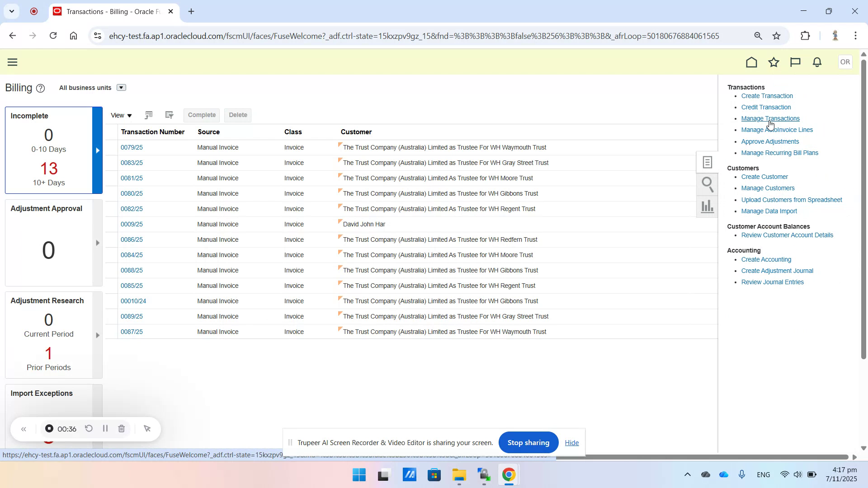The width and height of the screenshot is (868, 488).
Task: Select the Tasks panel icon
Action: [707, 162]
